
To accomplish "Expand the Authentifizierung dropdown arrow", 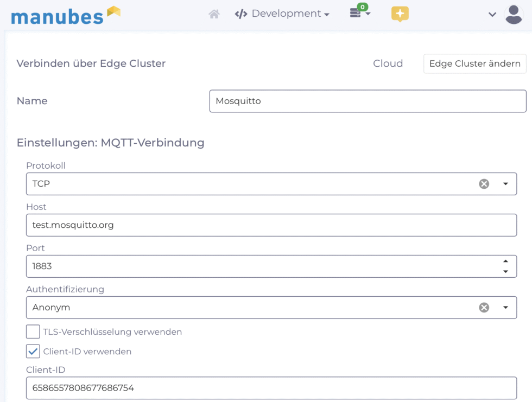I will (505, 308).
